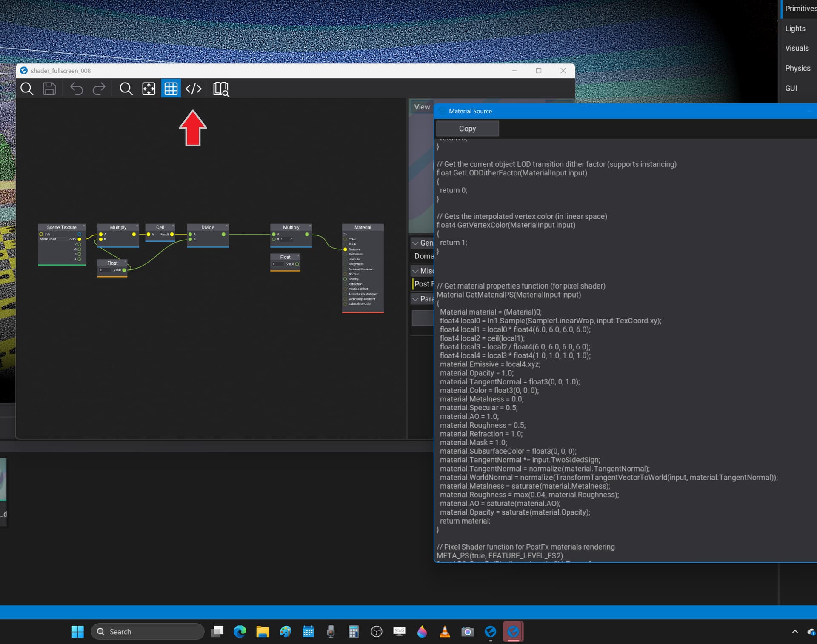Select the Lights tab in toolbox
This screenshot has height=644, width=817.
tap(795, 29)
